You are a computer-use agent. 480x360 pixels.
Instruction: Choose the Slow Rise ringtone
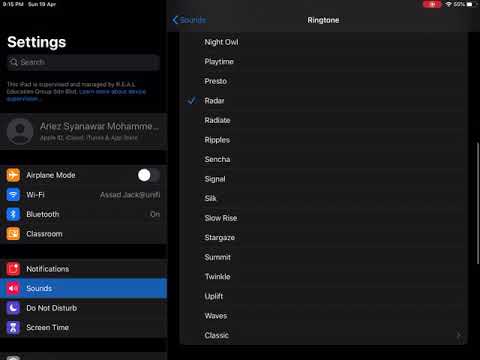(x=323, y=218)
